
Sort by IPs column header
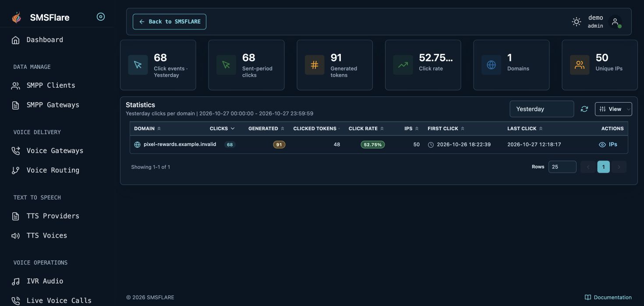click(412, 128)
